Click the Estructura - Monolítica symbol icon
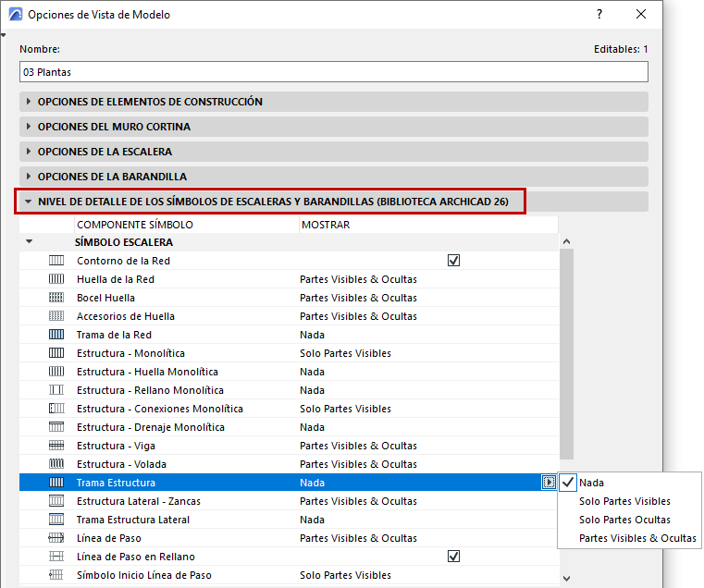704x588 pixels. 56,353
